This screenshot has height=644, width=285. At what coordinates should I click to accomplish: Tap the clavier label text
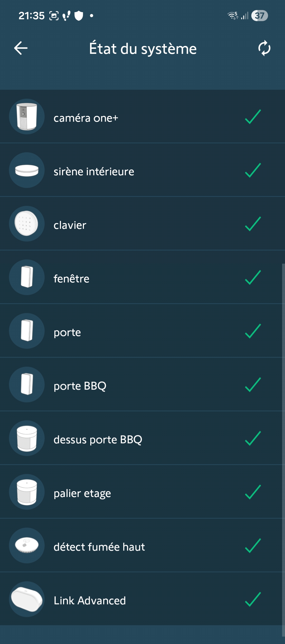coord(70,225)
